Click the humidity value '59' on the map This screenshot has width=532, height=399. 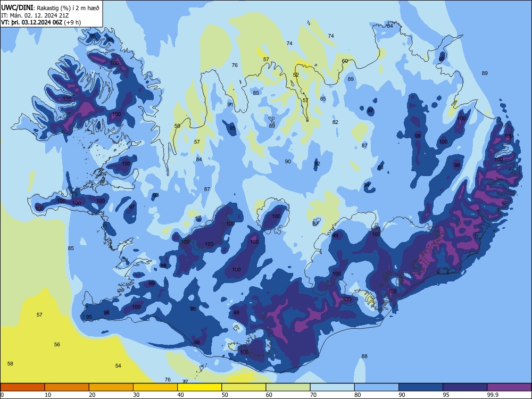point(177,126)
